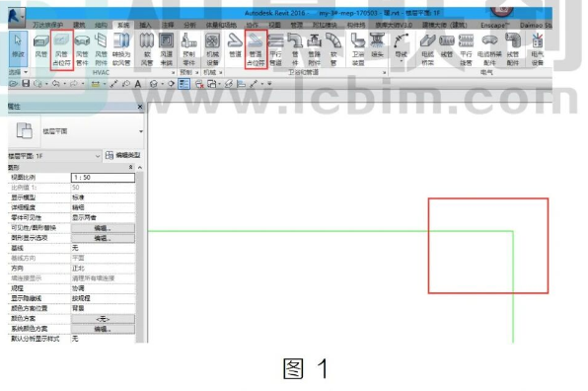
Task: Choose the 风管占位符 duct placeholder tool
Action: click(x=62, y=49)
